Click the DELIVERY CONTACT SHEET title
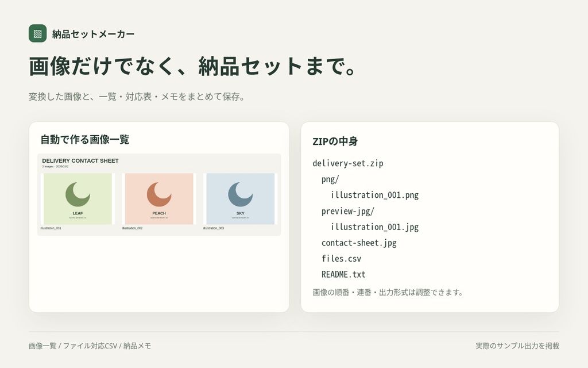This screenshot has width=588, height=368. point(80,161)
